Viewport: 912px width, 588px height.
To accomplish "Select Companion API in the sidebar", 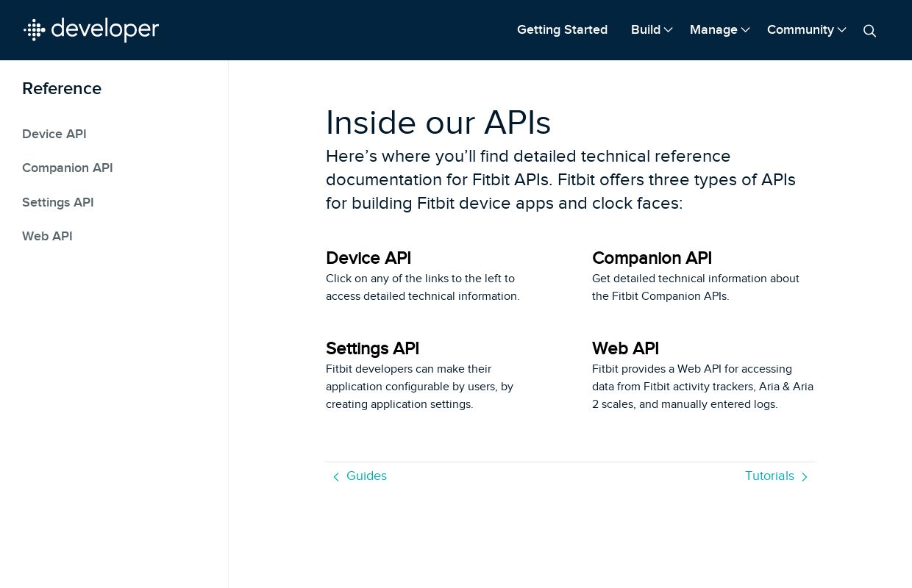I will (x=68, y=168).
